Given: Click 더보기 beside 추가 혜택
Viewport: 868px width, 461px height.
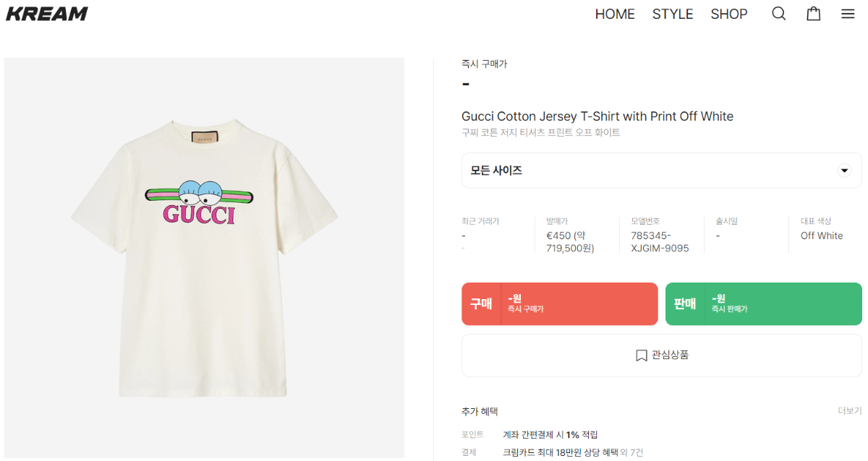Looking at the screenshot, I should click(x=849, y=411).
